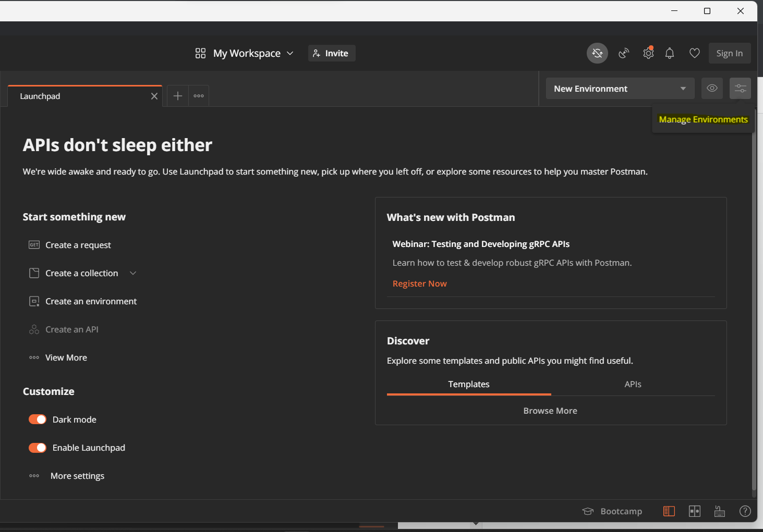Image resolution: width=763 pixels, height=532 pixels.
Task: Maximize the Postman window
Action: click(x=707, y=11)
